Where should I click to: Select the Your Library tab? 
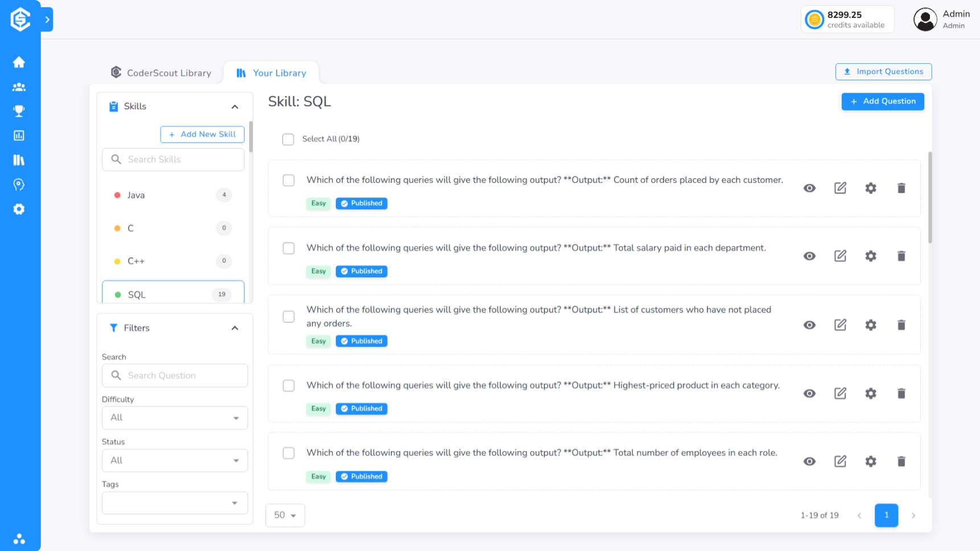pos(271,73)
